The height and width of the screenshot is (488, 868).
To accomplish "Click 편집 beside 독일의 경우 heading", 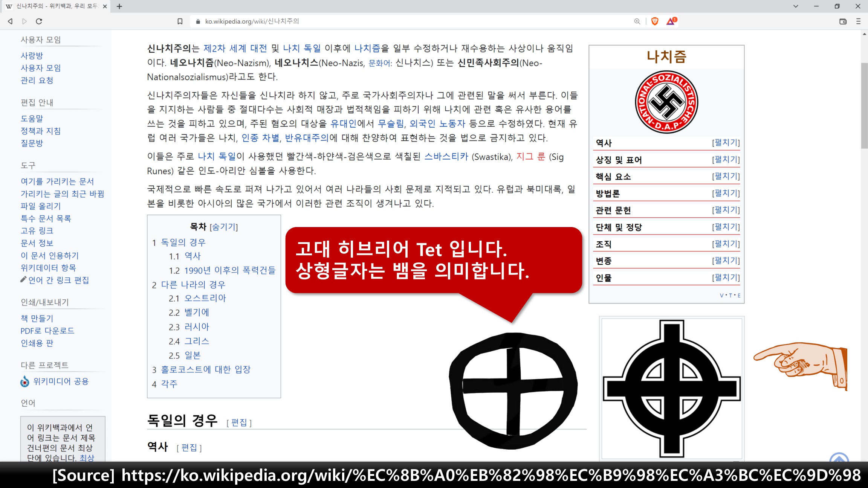I will pyautogui.click(x=239, y=423).
